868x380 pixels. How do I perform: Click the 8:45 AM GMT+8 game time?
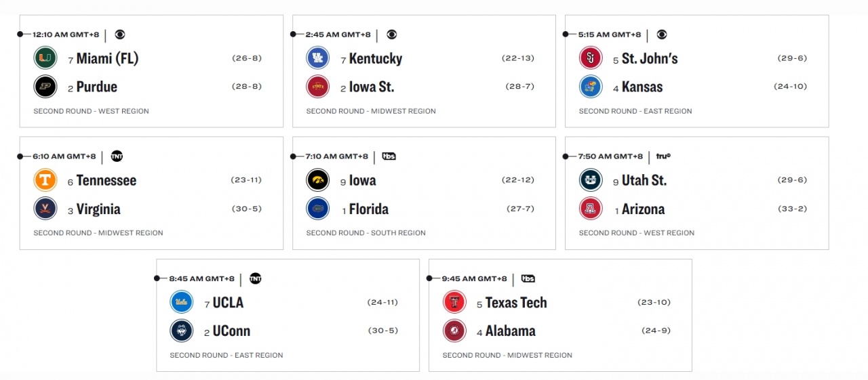201,278
